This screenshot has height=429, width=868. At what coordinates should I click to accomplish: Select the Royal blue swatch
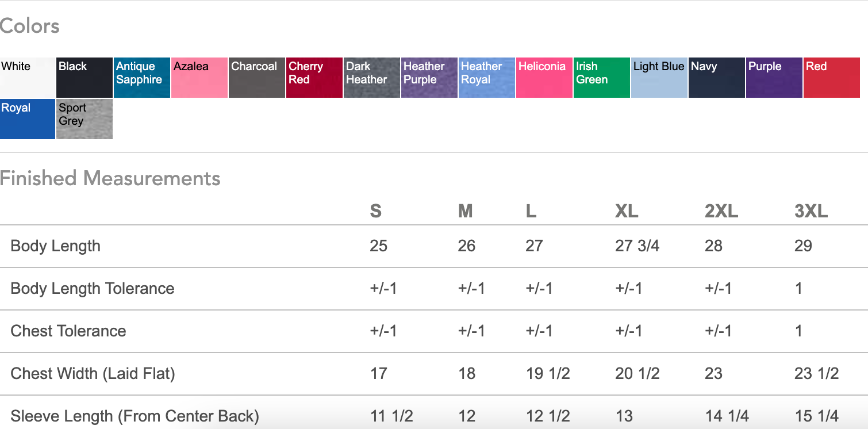click(x=28, y=119)
